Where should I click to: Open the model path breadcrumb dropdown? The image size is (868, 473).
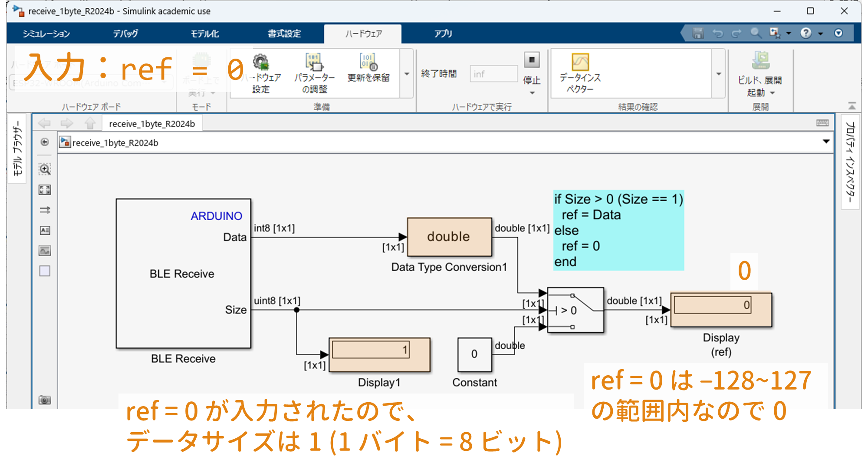tap(826, 142)
